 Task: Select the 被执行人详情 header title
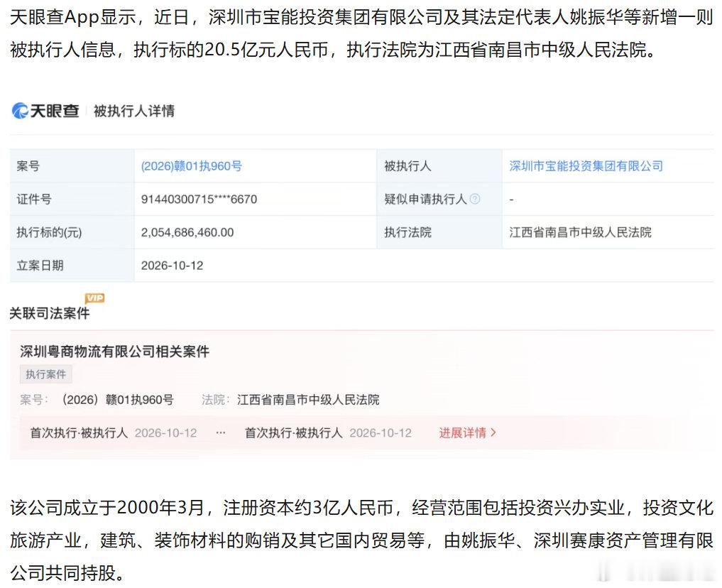pos(134,111)
